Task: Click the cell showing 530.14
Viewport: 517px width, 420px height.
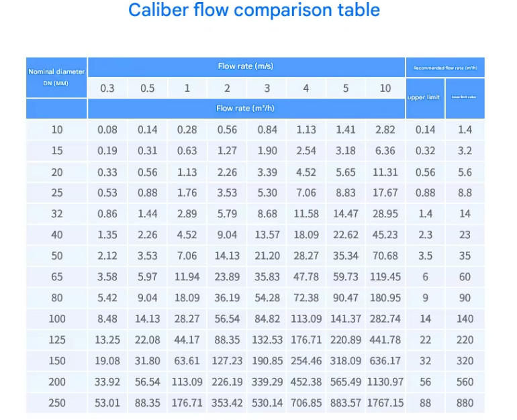Action: (267, 403)
